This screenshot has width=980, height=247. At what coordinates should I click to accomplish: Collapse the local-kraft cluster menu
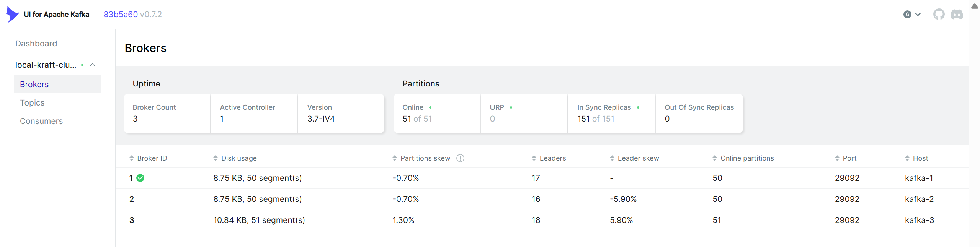(x=92, y=65)
